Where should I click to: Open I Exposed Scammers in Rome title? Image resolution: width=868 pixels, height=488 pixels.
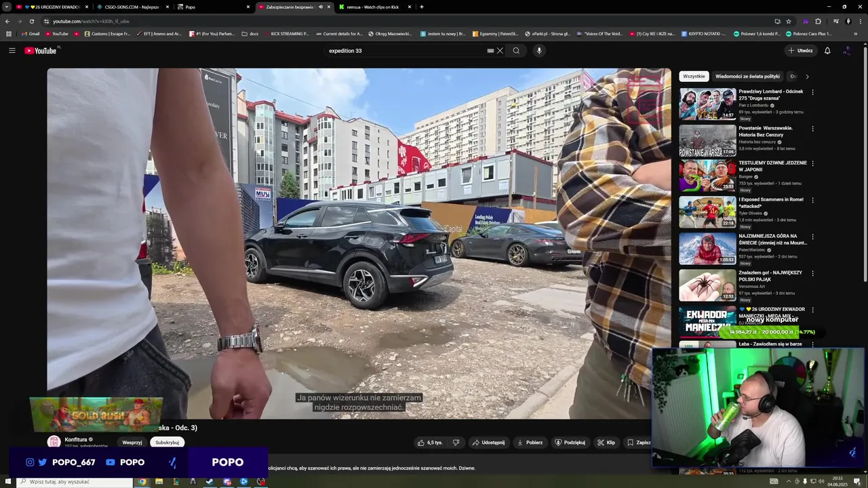click(x=770, y=203)
